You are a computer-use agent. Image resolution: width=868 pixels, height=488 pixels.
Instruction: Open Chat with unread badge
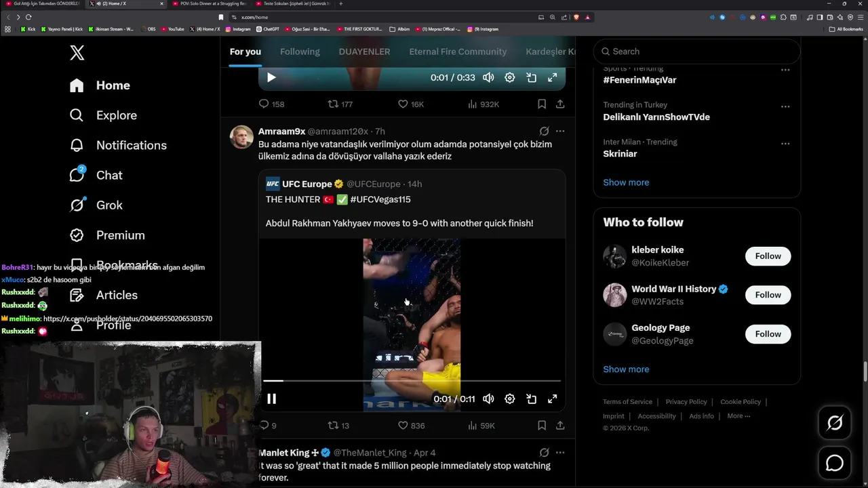pos(96,175)
